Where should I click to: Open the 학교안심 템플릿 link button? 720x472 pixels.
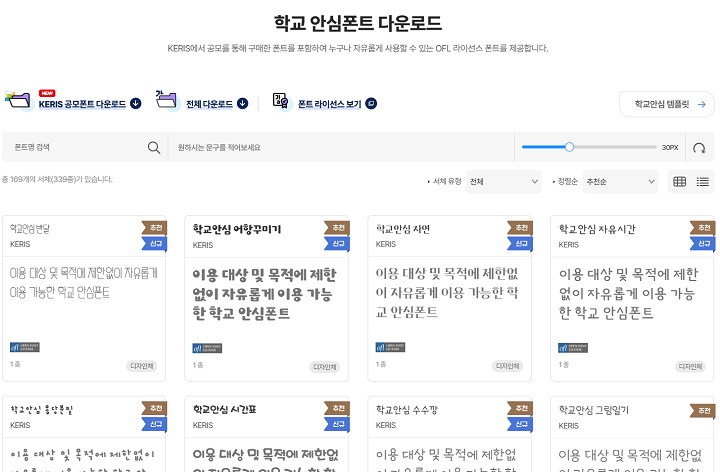pos(667,103)
